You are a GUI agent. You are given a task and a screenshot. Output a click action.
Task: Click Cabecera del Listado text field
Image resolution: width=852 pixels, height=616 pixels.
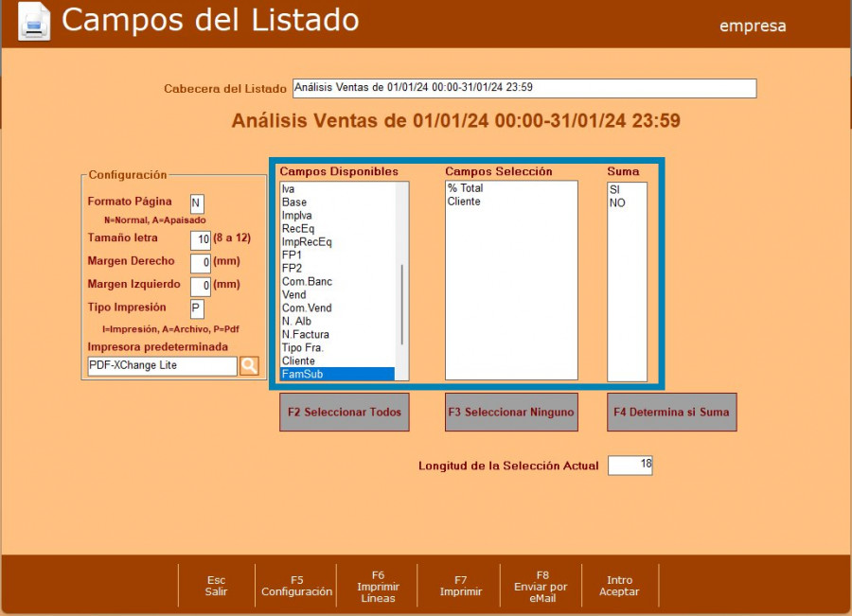(x=524, y=88)
